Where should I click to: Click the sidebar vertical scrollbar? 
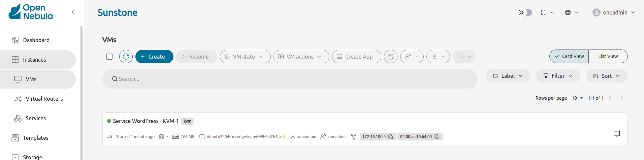point(81,91)
